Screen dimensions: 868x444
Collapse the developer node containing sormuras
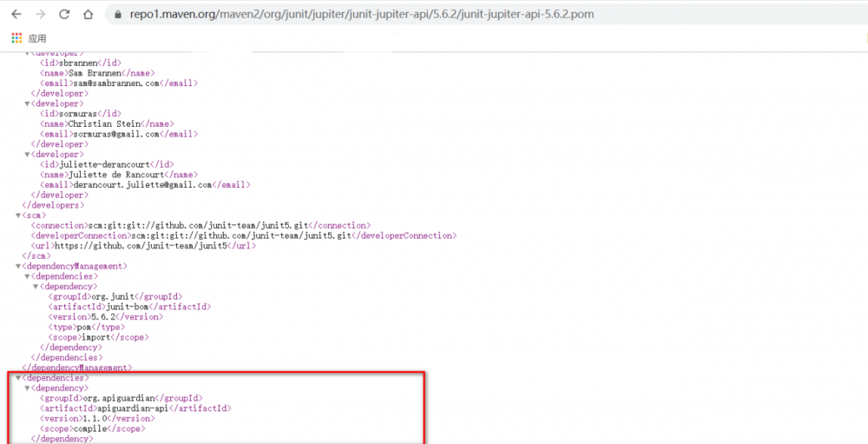pyautogui.click(x=27, y=103)
